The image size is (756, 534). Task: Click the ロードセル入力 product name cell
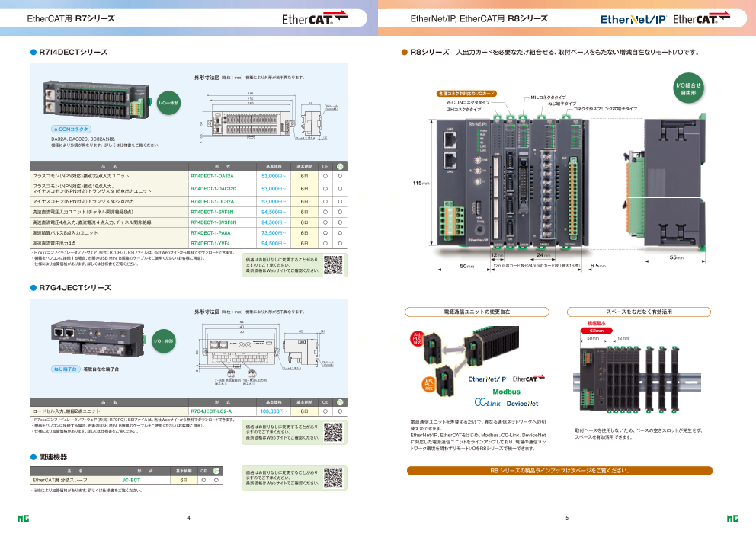click(x=109, y=411)
